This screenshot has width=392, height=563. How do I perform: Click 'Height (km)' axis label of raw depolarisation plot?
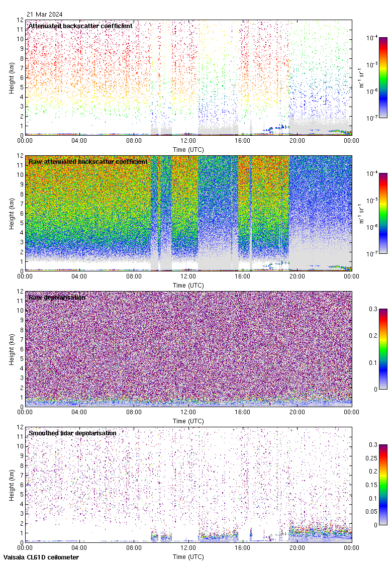point(12,349)
